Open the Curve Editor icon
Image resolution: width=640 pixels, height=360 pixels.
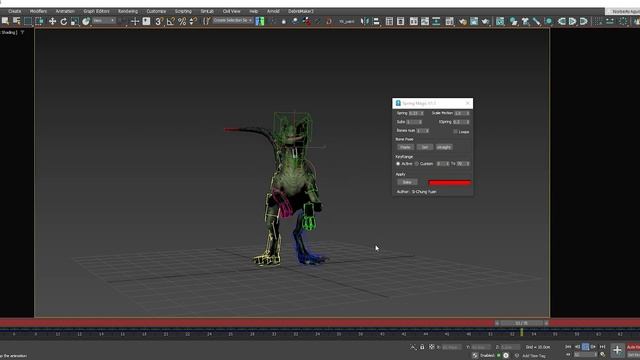[425, 21]
